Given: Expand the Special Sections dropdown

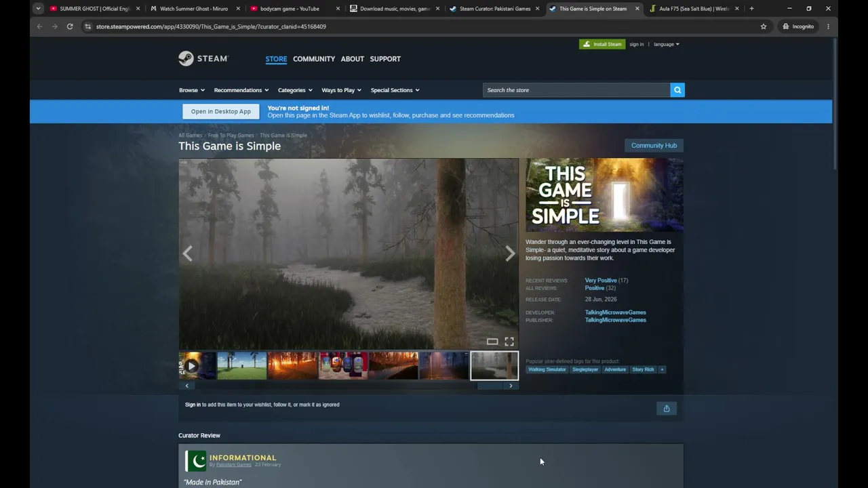Looking at the screenshot, I should [395, 90].
